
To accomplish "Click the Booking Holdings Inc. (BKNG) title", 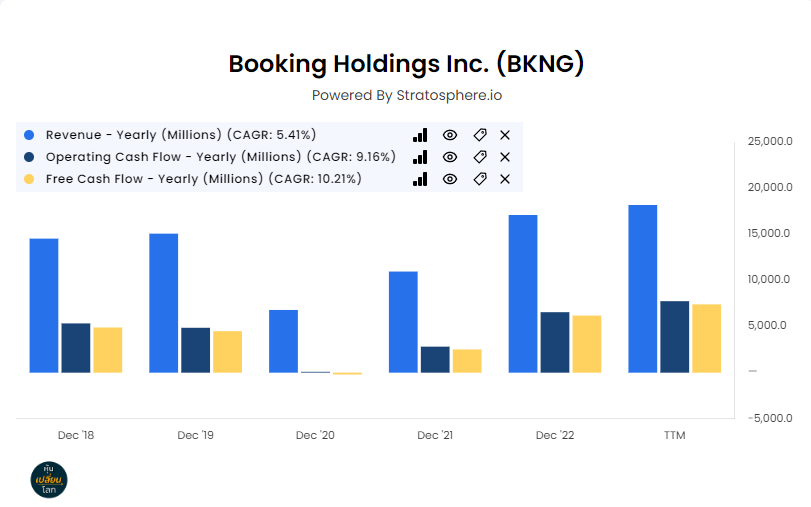I will pos(407,64).
